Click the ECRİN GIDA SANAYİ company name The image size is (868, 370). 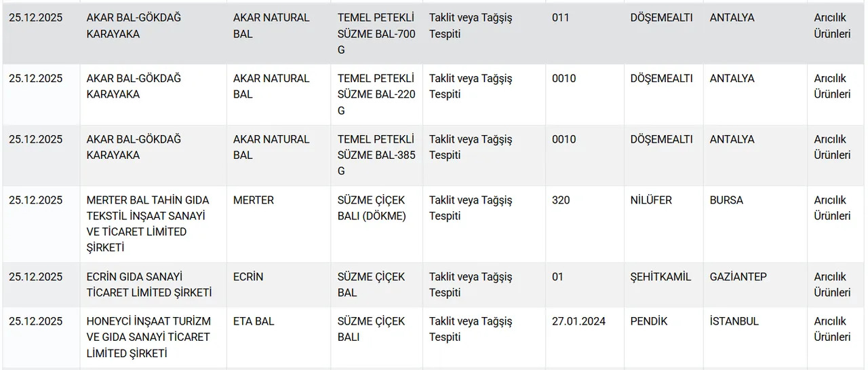coord(149,284)
